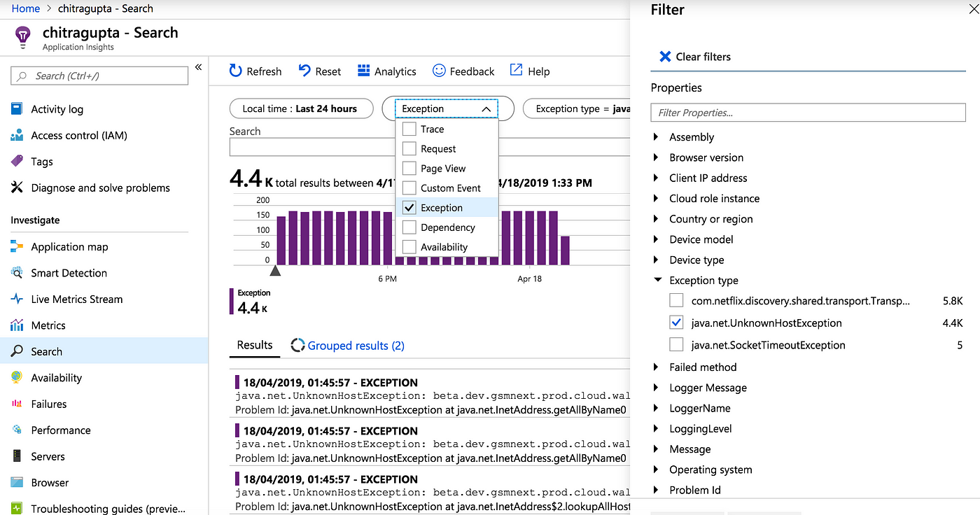Switch to the Results tab
The width and height of the screenshot is (980, 515).
click(x=255, y=345)
